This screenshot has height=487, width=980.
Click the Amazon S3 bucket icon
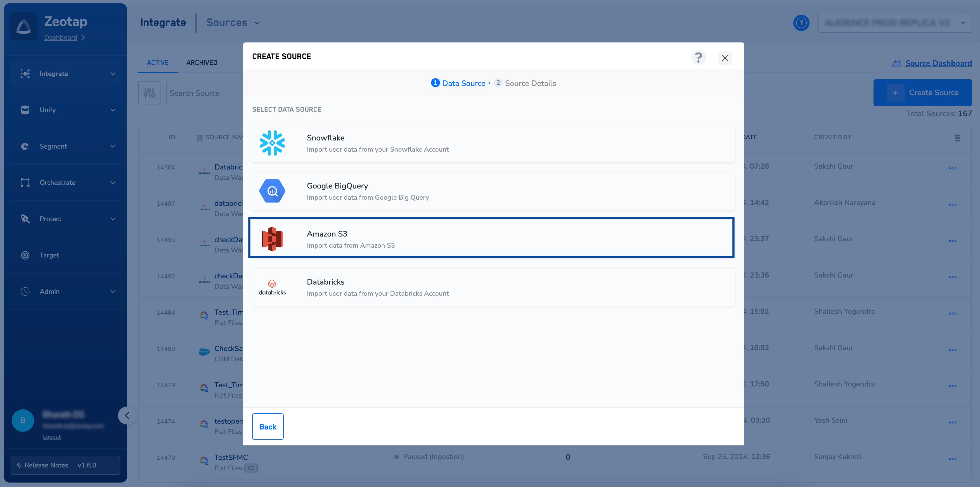point(272,239)
